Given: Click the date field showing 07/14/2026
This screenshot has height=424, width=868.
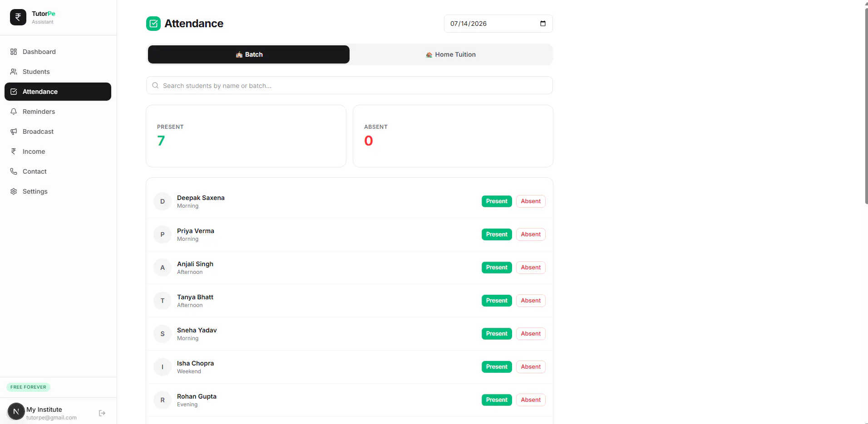Looking at the screenshot, I should pyautogui.click(x=498, y=24).
